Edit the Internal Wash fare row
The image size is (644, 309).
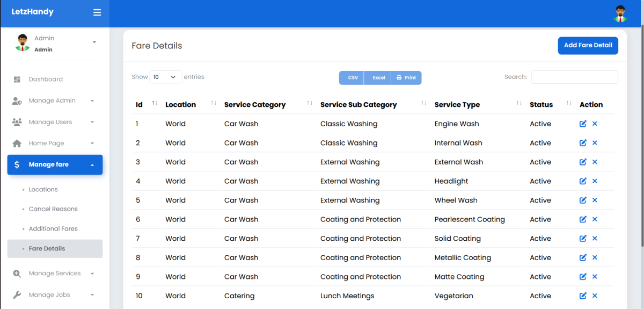(x=583, y=143)
